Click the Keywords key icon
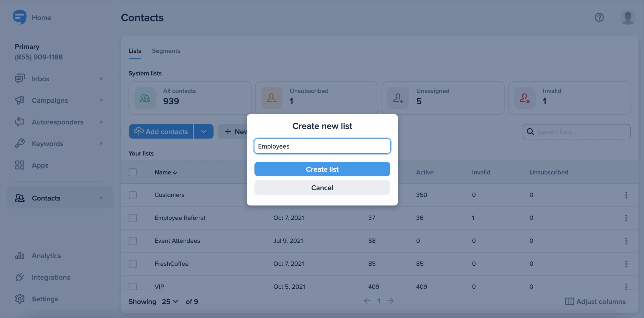Viewport: 644px width, 318px height. 19,143
